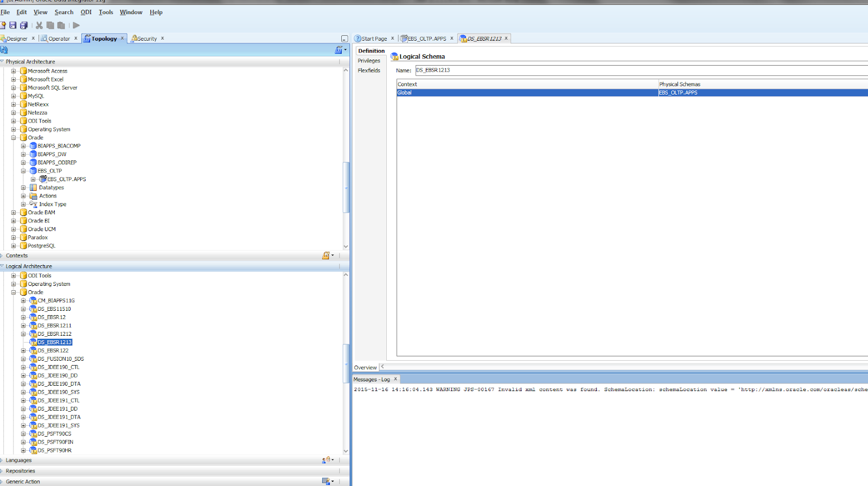Open the Window menu

click(131, 12)
